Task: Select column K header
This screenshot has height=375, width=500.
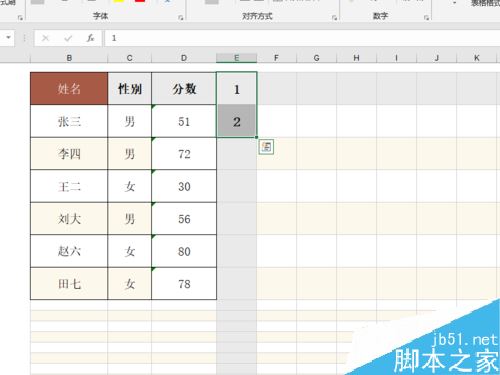Action: click(x=477, y=58)
